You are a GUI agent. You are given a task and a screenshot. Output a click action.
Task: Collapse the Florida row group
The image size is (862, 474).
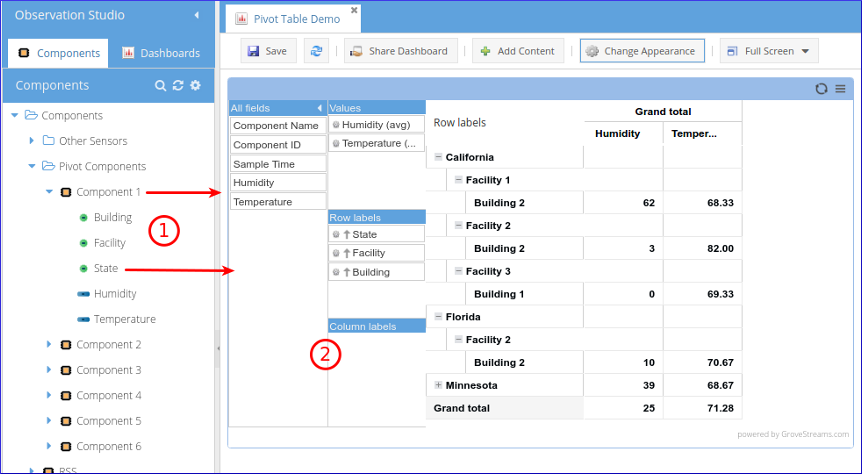coord(438,316)
